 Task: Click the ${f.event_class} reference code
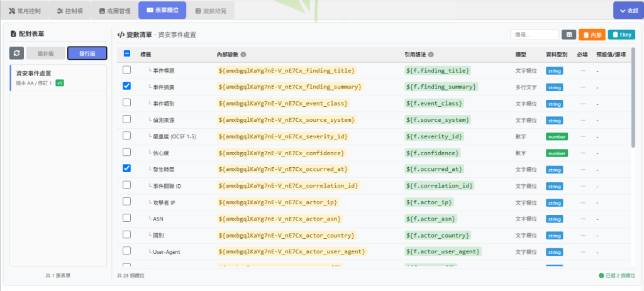pos(434,104)
